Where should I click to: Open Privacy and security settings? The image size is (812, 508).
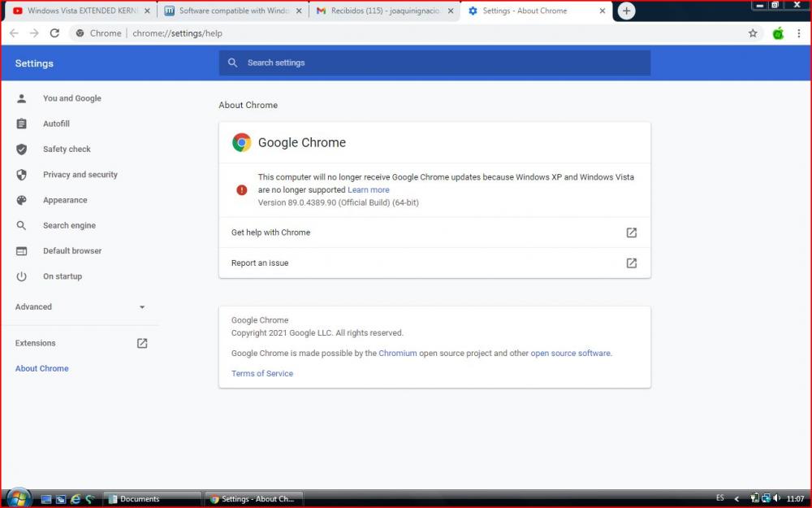80,175
